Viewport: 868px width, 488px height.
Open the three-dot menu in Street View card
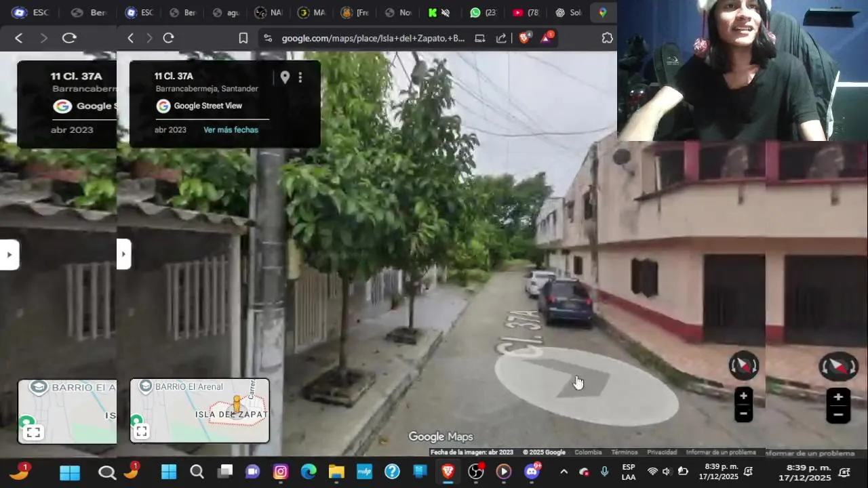coord(300,77)
